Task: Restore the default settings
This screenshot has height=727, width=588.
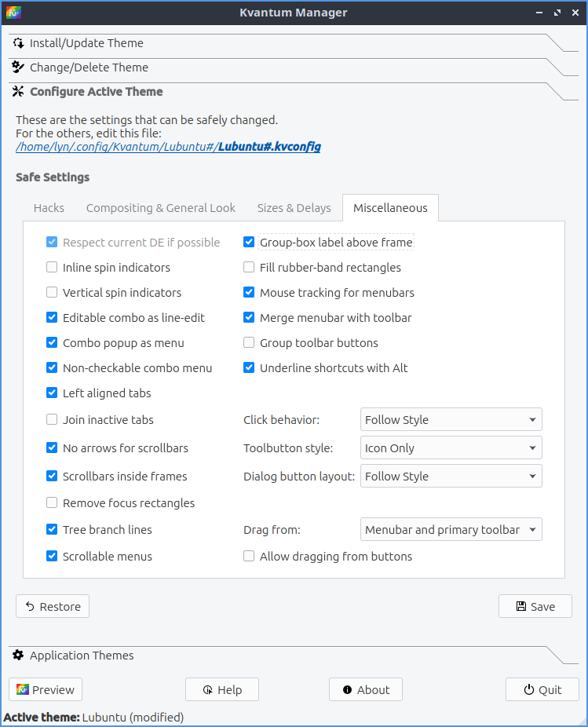Action: (53, 606)
